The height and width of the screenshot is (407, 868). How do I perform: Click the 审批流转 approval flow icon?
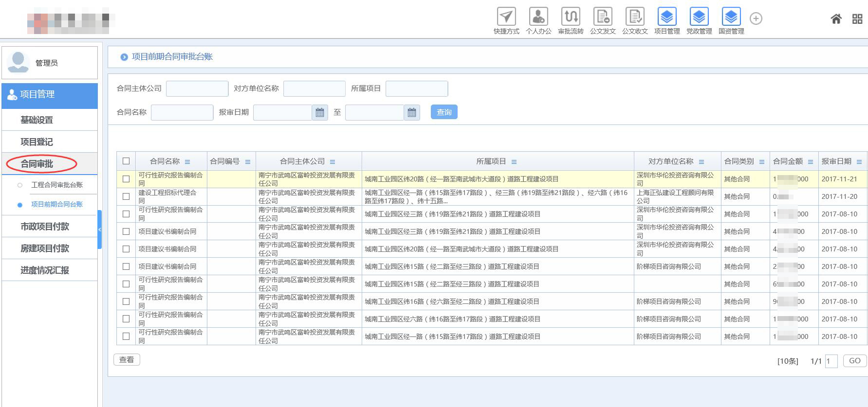tap(571, 17)
